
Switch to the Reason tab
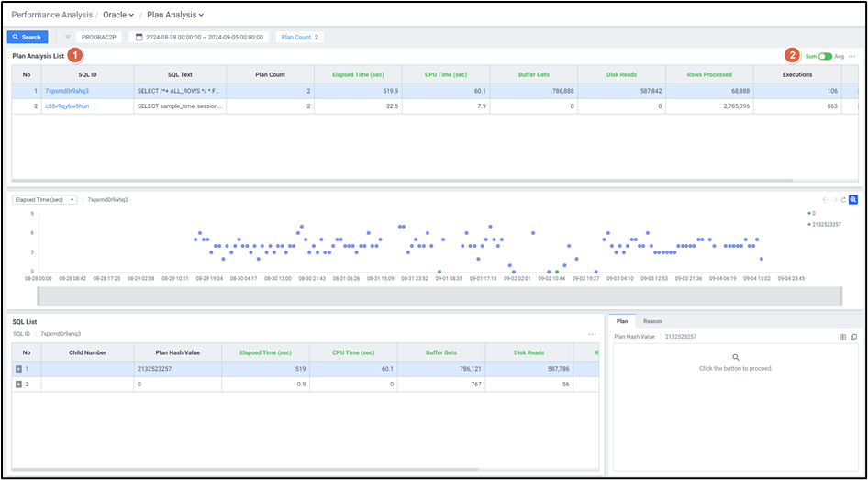point(652,321)
